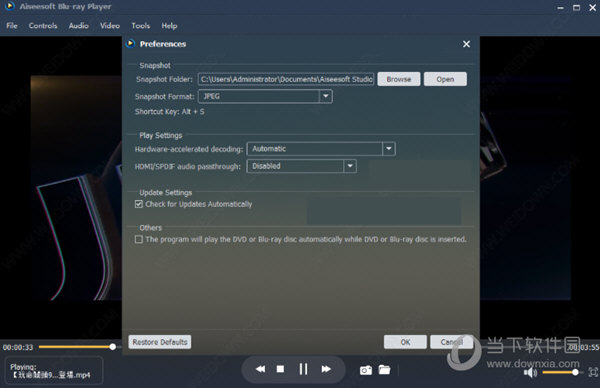Take a snapshot with the camera icon
The height and width of the screenshot is (388, 600).
(366, 370)
